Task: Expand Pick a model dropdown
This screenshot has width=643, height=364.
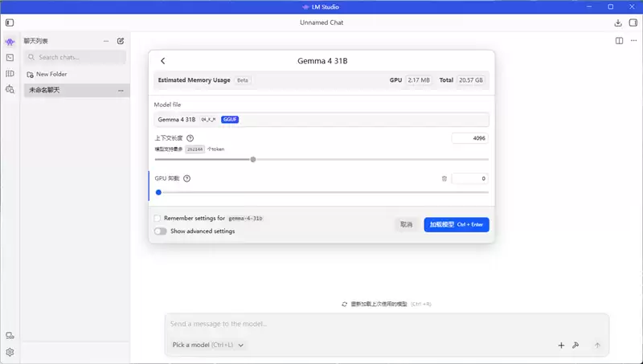Action: pos(208,346)
